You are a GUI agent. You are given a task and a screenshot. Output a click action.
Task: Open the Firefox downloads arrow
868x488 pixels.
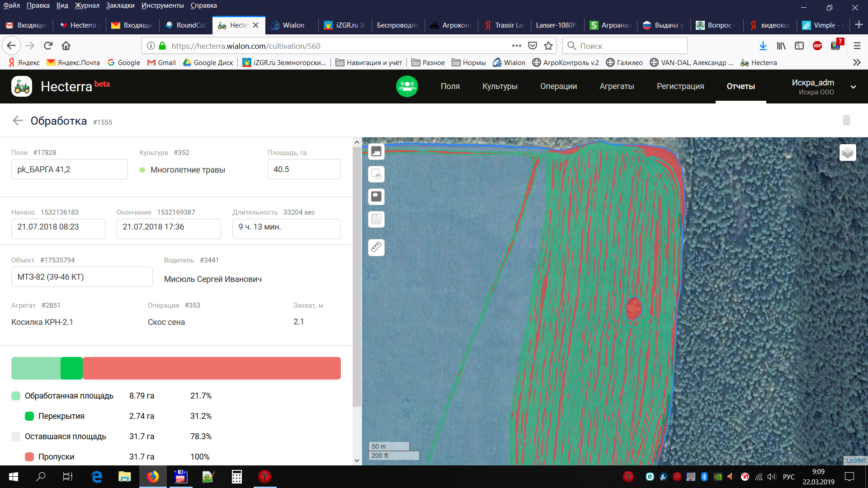point(763,46)
